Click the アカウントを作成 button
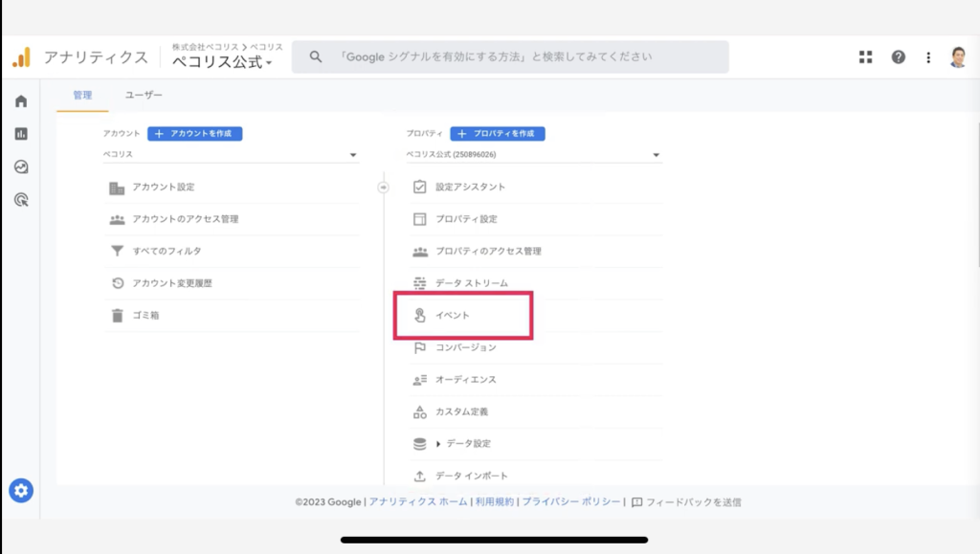The height and width of the screenshot is (554, 980). [x=195, y=134]
